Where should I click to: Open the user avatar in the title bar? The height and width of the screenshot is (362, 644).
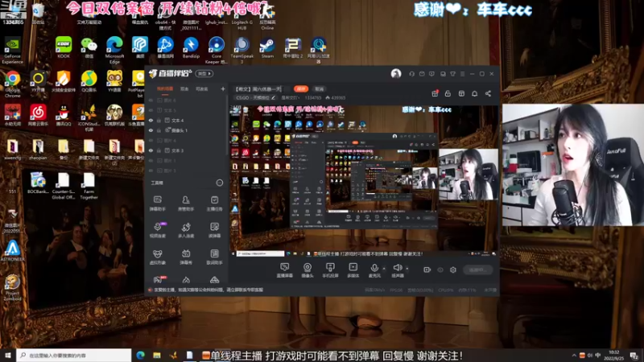396,73
